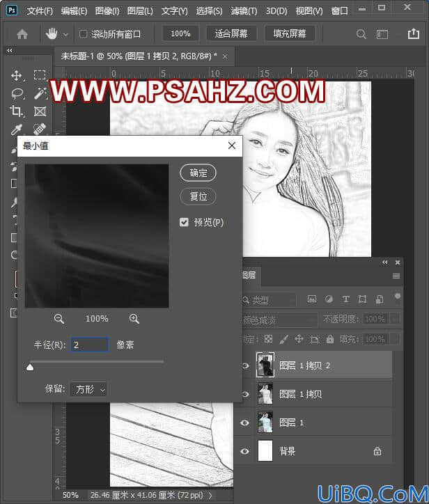This screenshot has width=429, height=504.
Task: Zoom in the Minimum filter preview
Action: click(x=134, y=319)
